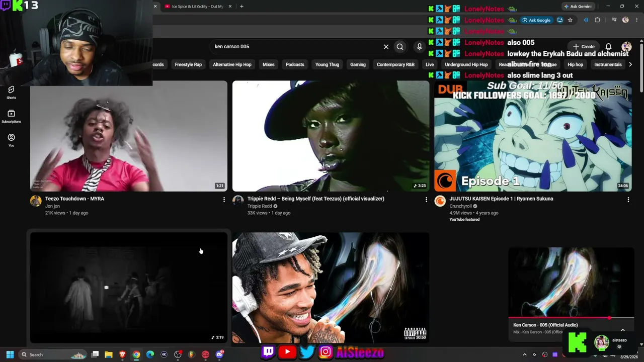Screen dimensions: 644x362
Task: Open FL Studio from the taskbar
Action: tap(191, 354)
